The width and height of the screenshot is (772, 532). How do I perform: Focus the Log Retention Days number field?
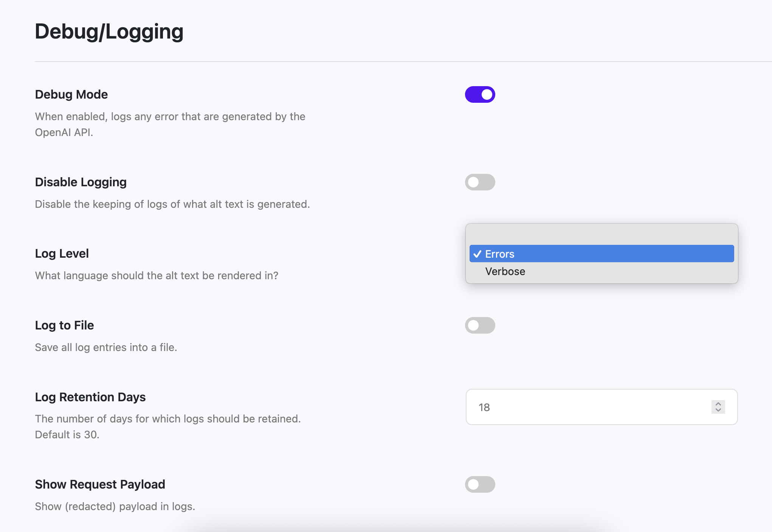pyautogui.click(x=586, y=407)
